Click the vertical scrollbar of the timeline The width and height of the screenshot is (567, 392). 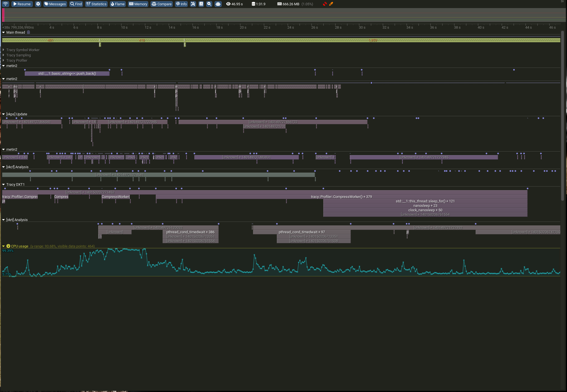pyautogui.click(x=563, y=115)
